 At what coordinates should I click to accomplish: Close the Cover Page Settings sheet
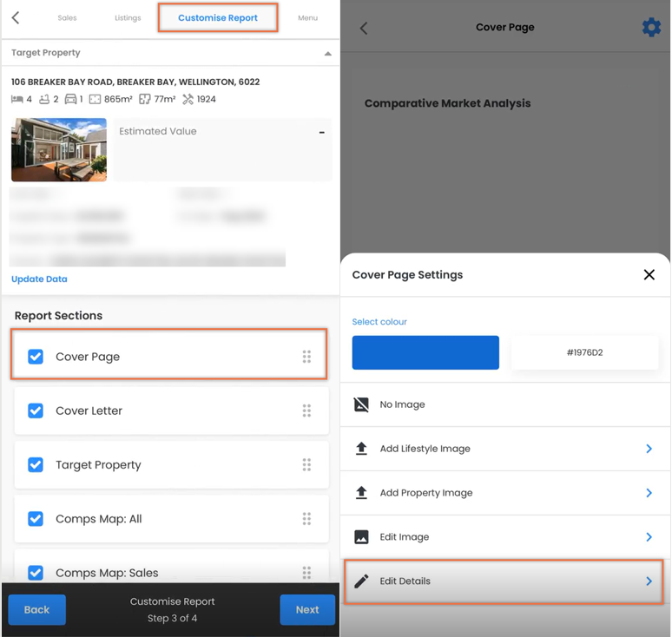649,274
